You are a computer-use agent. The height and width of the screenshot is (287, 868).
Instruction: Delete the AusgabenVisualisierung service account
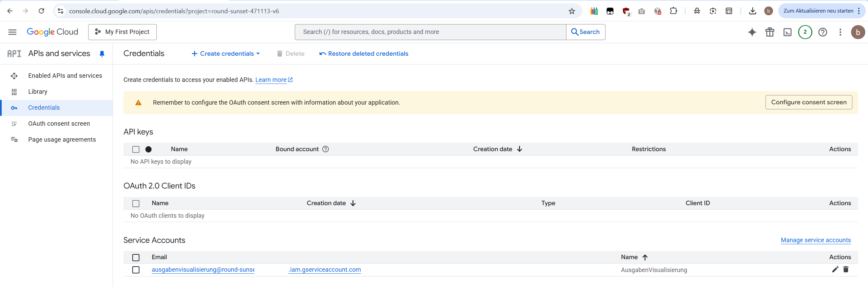point(846,269)
